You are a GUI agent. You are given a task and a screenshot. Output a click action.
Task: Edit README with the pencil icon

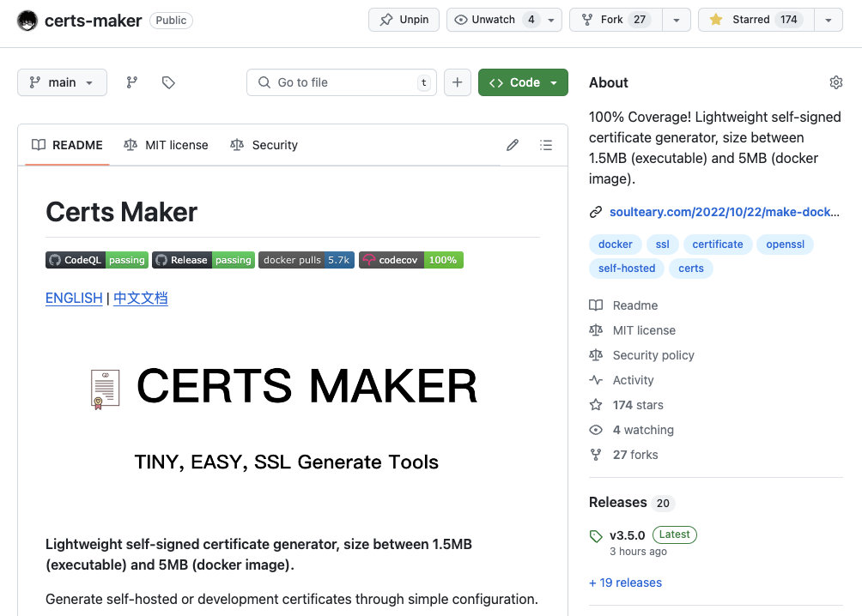(x=513, y=145)
